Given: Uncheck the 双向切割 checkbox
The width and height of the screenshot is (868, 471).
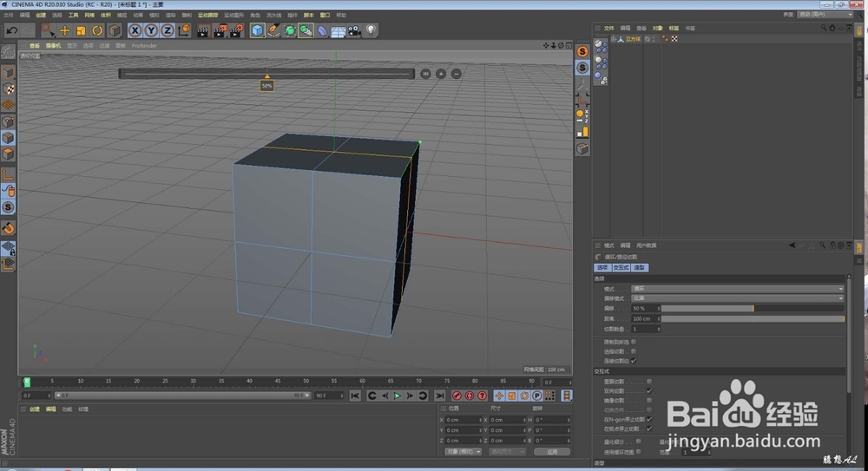Looking at the screenshot, I should coord(649,390).
